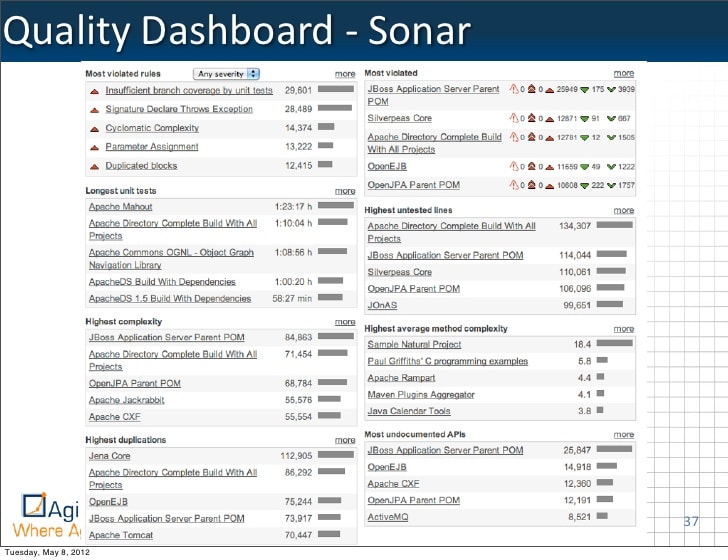
Task: Open Apache Jackrabbit under Highest complexity
Action: pyautogui.click(x=128, y=400)
